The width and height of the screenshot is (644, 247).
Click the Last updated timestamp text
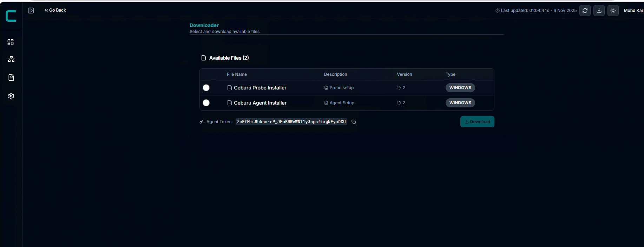pos(539,11)
